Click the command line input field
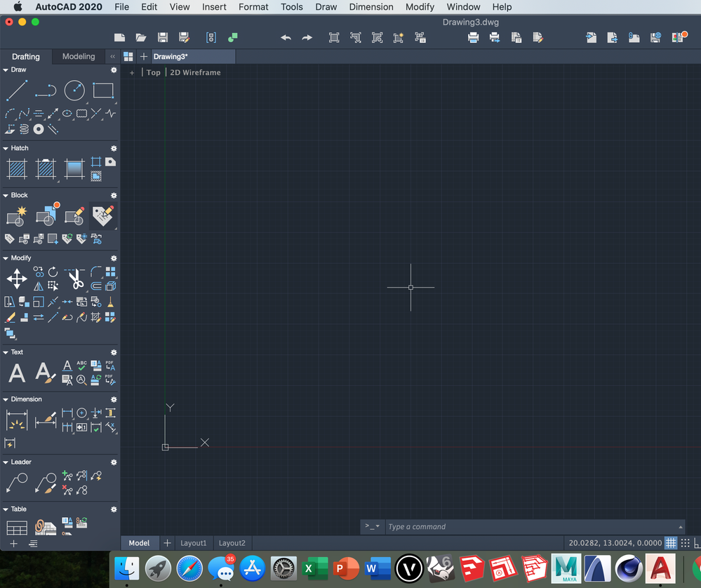This screenshot has width=701, height=588. [x=532, y=527]
